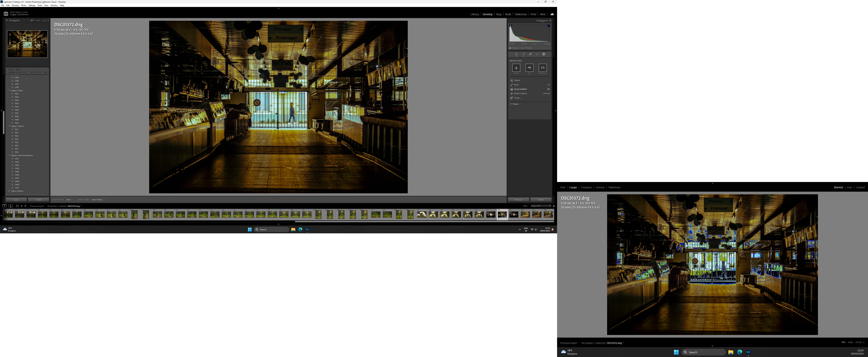The width and height of the screenshot is (868, 357).
Task: Add a Select Subject mask
Action: (x=516, y=68)
